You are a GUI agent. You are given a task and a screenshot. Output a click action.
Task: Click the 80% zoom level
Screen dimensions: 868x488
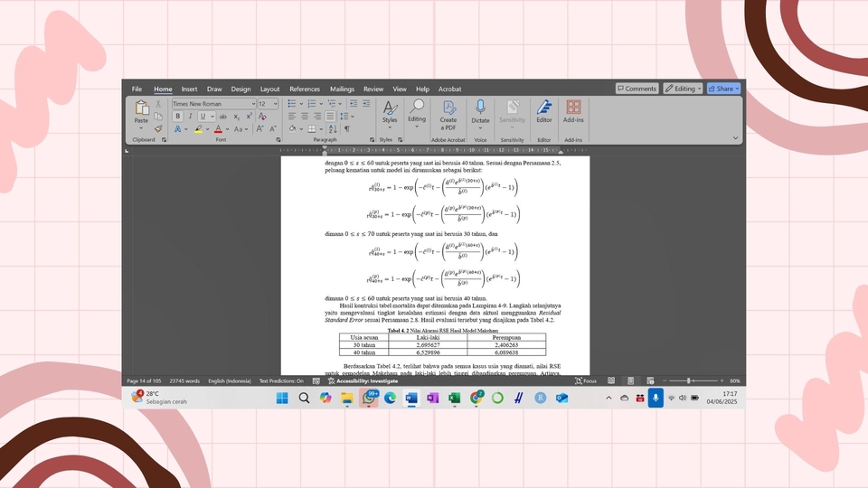pyautogui.click(x=734, y=380)
